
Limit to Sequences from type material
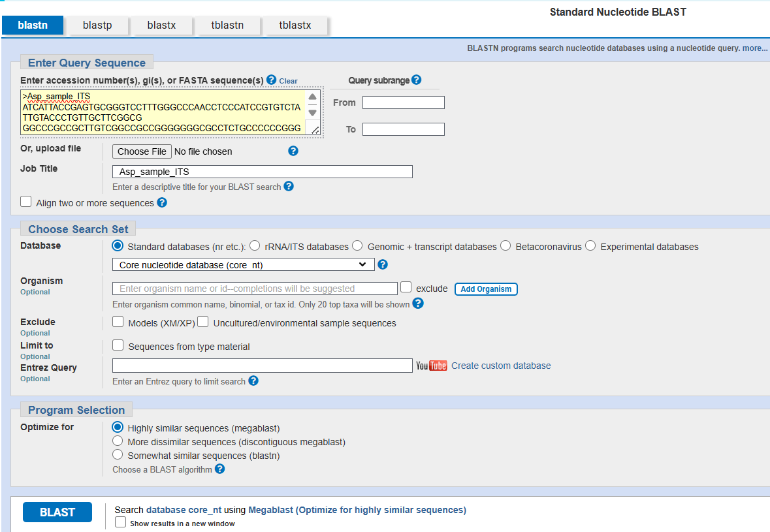118,345
